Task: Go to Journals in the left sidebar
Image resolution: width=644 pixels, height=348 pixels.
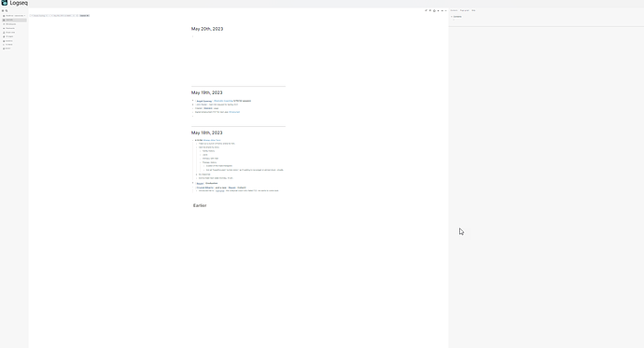Action: pos(14,21)
